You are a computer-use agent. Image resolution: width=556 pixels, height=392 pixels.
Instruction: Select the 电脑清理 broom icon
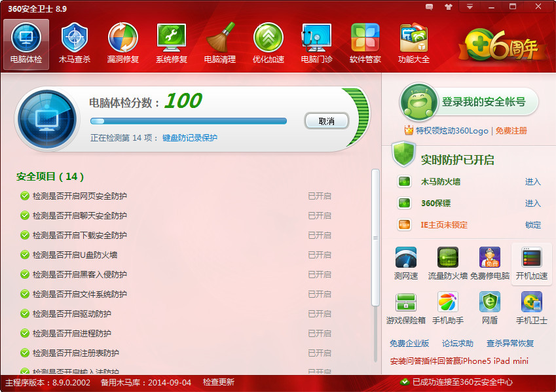click(220, 43)
